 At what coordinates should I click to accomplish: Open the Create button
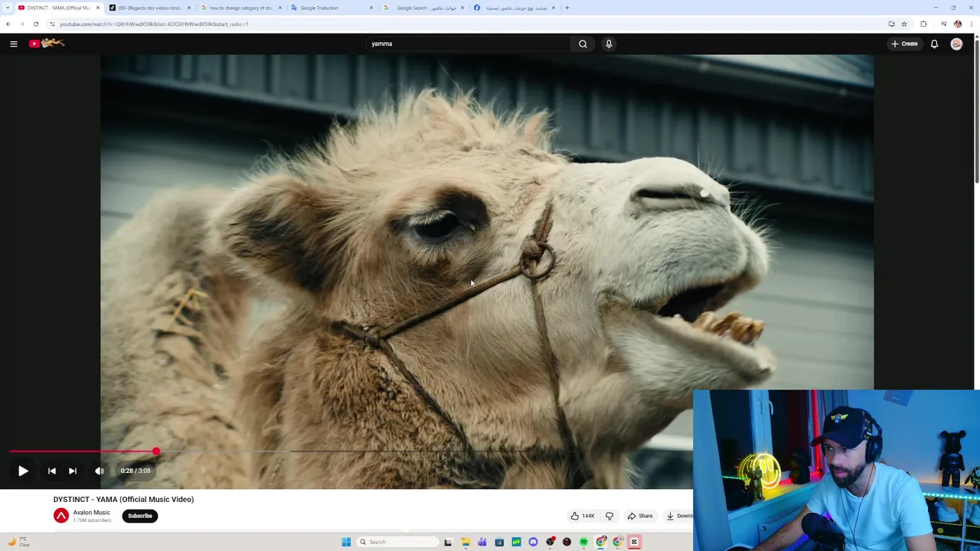click(904, 44)
